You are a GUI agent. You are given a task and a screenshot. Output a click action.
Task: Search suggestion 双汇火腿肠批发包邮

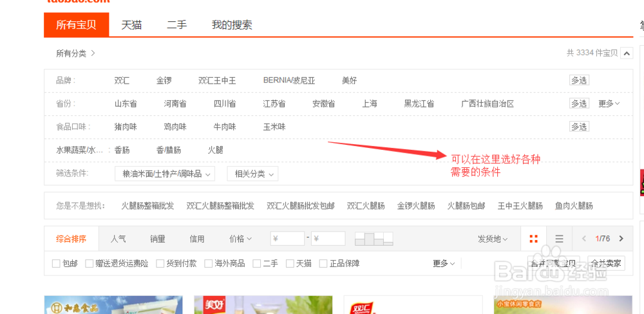(x=301, y=206)
